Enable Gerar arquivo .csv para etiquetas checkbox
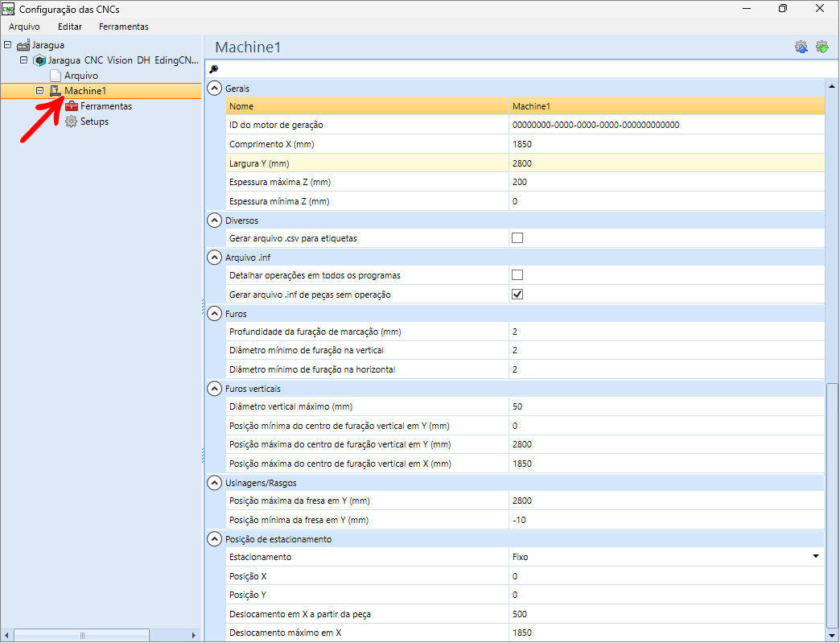 click(517, 238)
